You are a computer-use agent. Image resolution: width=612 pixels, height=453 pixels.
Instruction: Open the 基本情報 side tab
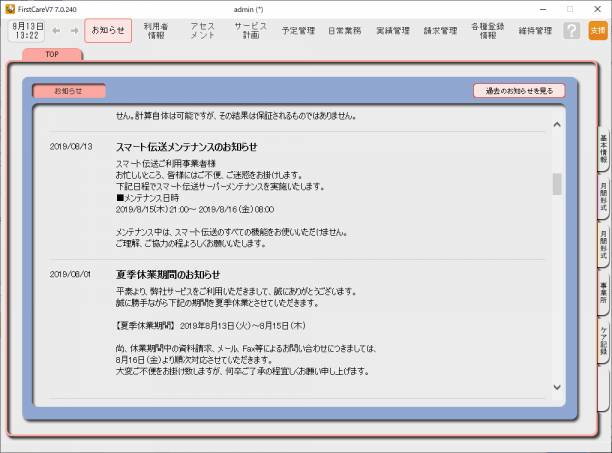click(x=603, y=147)
